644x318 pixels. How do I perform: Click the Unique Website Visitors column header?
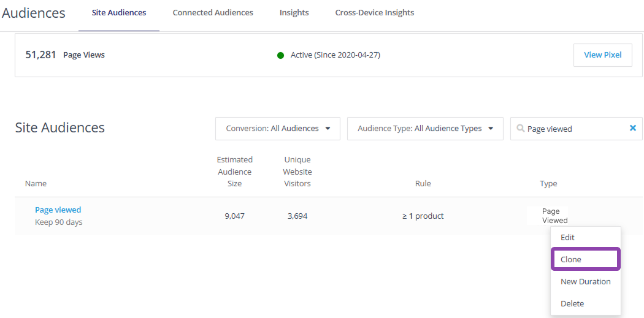click(297, 172)
